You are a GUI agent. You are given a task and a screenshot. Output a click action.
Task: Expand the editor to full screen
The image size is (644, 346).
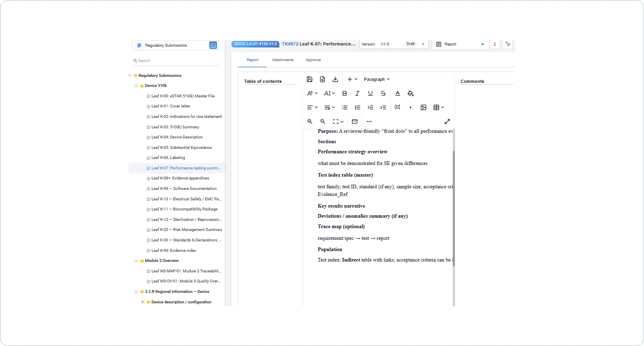click(447, 122)
